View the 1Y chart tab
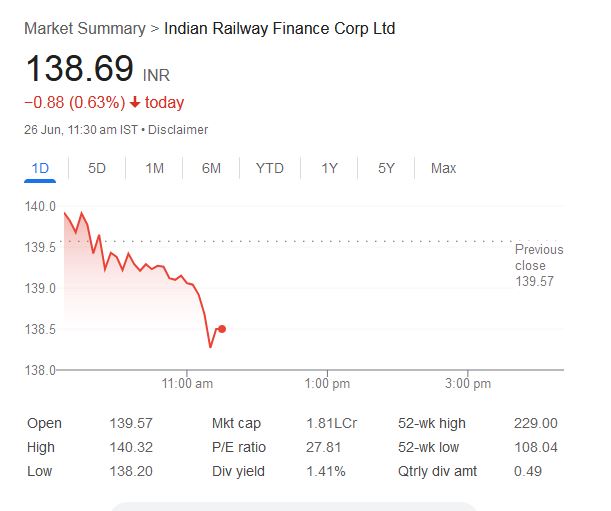Image resolution: width=611 pixels, height=511 pixels. pyautogui.click(x=329, y=168)
